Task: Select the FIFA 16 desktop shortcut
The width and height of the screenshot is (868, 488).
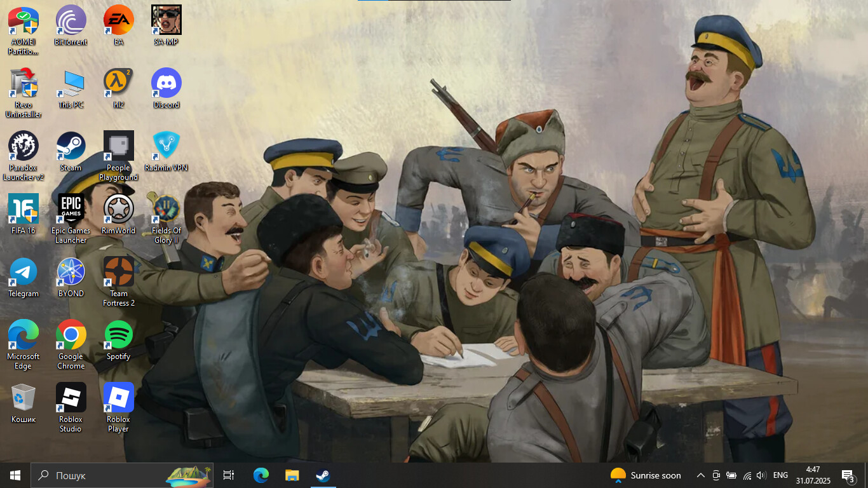Action: (24, 214)
